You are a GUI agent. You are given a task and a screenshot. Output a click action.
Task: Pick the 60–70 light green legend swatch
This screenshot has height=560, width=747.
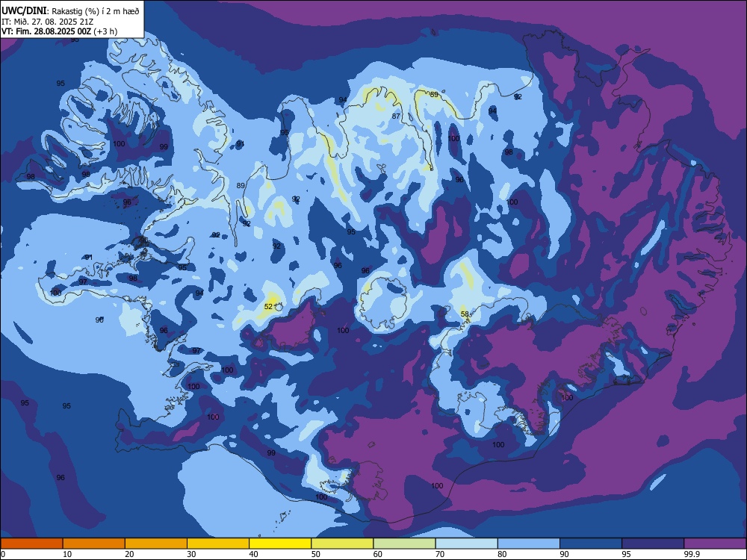[x=404, y=544]
